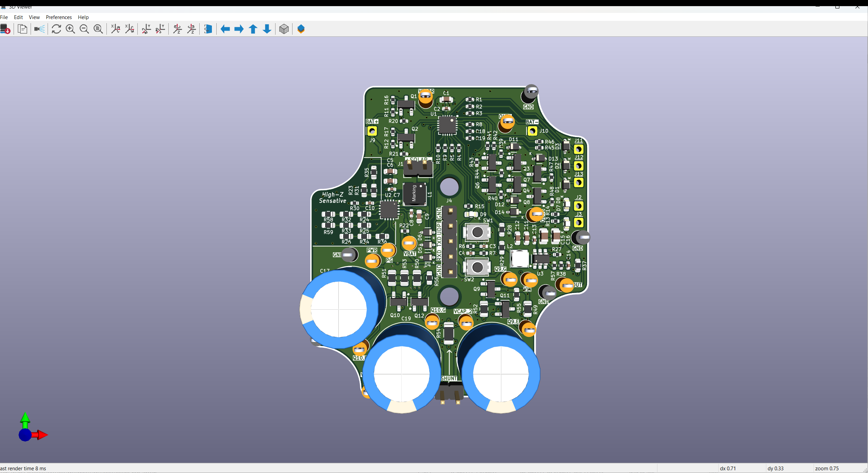Click the Zoom in magnifier icon

(x=70, y=29)
